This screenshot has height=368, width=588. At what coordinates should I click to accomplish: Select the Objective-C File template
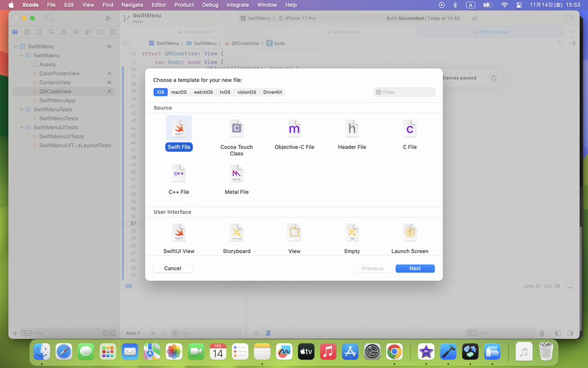[x=294, y=128]
